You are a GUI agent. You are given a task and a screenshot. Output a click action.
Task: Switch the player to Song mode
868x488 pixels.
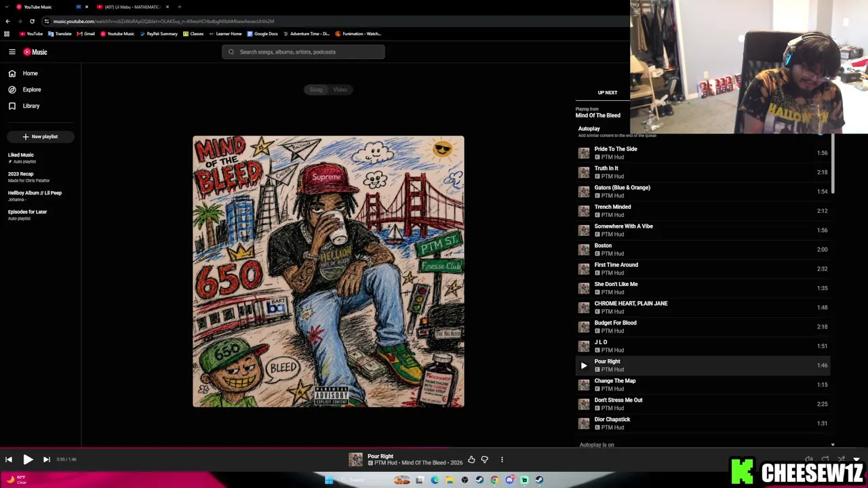[x=316, y=89]
